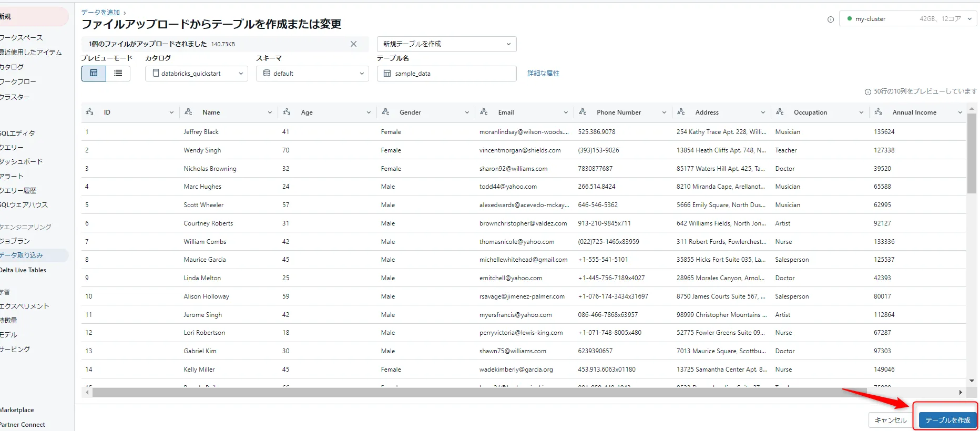The height and width of the screenshot is (431, 980).
Task: Expand the Occupation column options chevron
Action: click(x=861, y=112)
